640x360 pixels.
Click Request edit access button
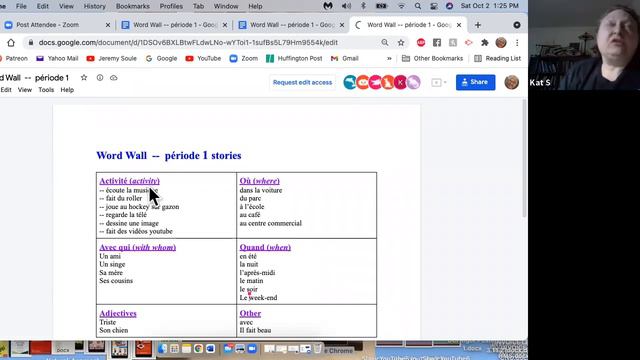point(302,82)
